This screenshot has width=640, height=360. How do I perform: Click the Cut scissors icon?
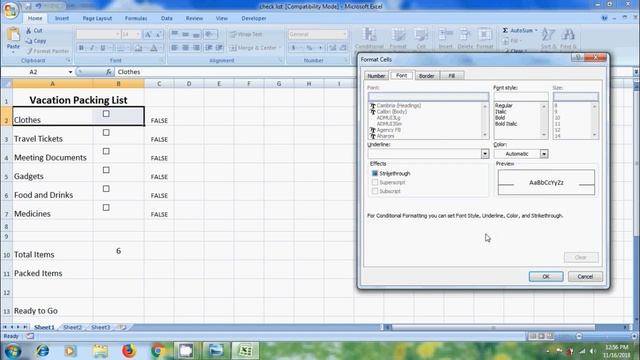[x=29, y=31]
